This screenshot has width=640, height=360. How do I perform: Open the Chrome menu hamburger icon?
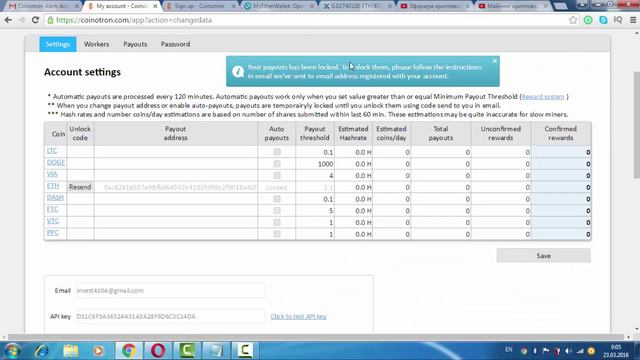click(x=633, y=20)
